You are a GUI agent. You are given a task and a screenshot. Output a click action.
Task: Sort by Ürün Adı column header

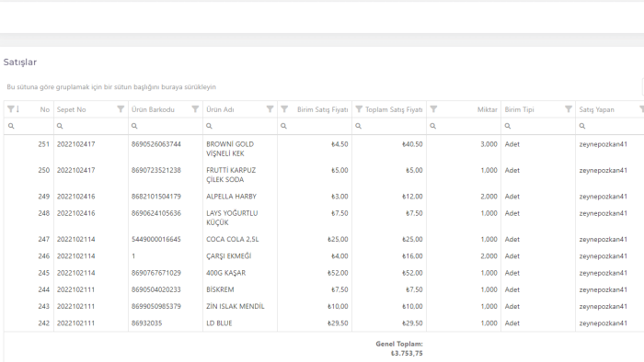point(220,109)
